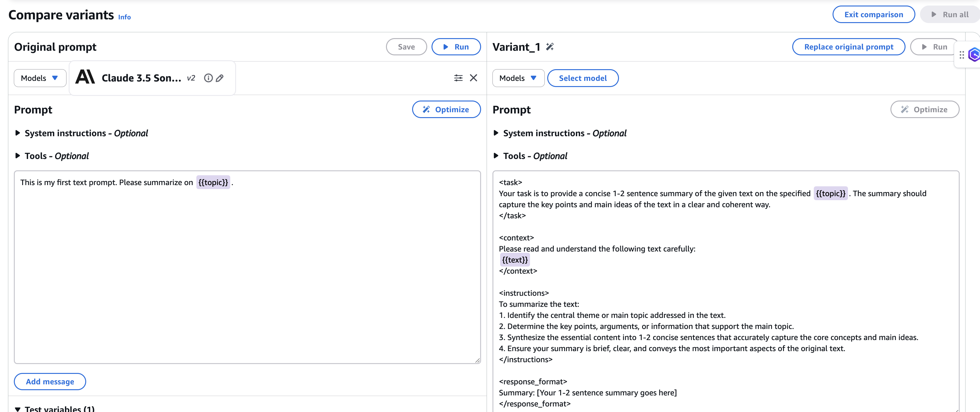The height and width of the screenshot is (412, 980).
Task: Replace original prompt with Variant_1
Action: pyautogui.click(x=848, y=46)
